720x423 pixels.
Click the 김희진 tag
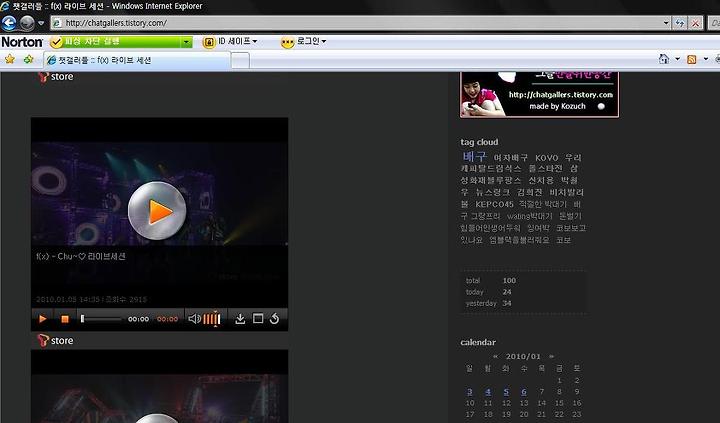point(529,192)
